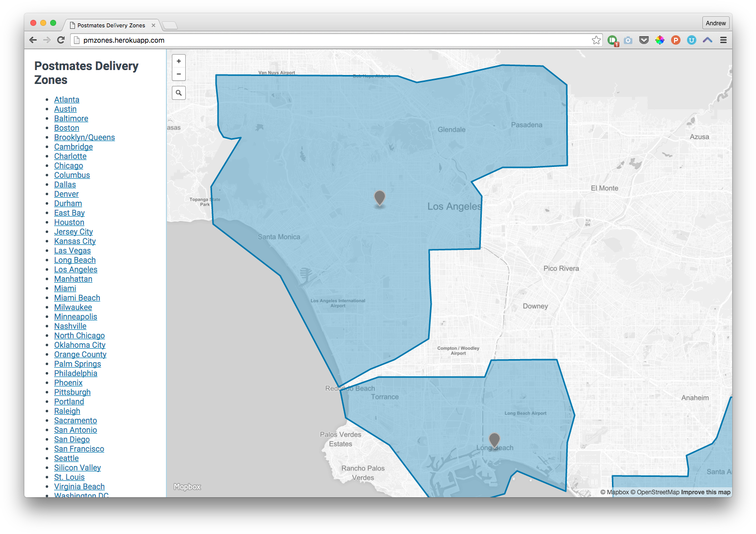
Task: Open the Minneapolis delivery zone
Action: 76,317
